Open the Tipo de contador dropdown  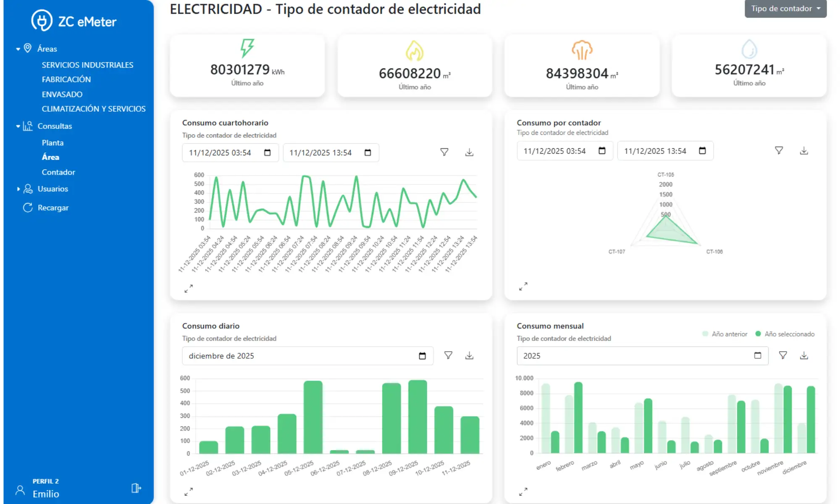click(x=785, y=9)
